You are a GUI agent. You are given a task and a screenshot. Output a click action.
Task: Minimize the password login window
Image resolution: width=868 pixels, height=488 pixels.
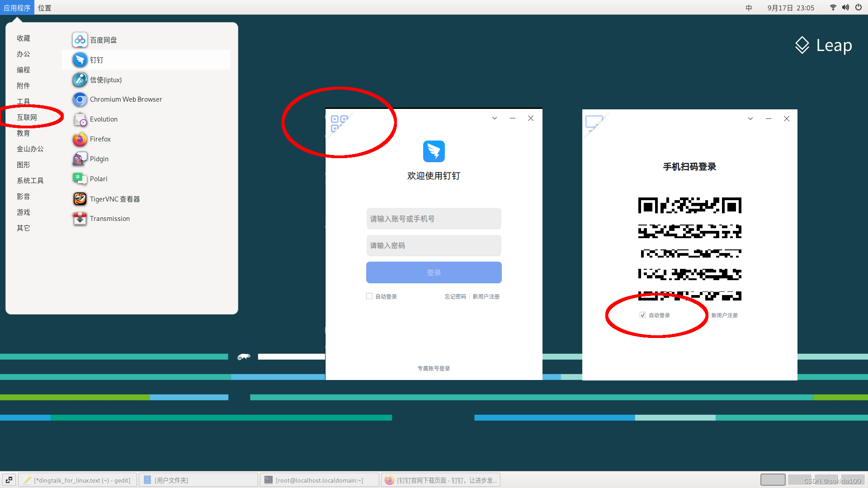coord(513,118)
